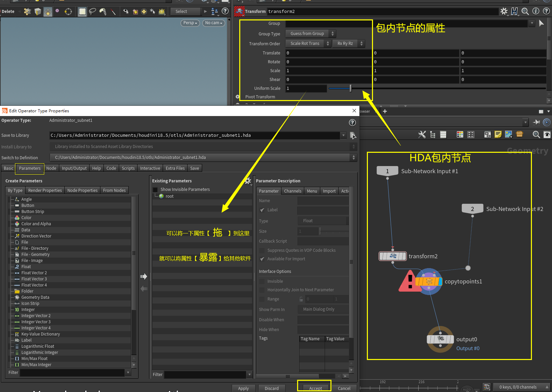Viewport: 552px width, 392px height.
Task: Select the box (rectangular) selection tool in viewport toolbar
Action: coord(82,12)
